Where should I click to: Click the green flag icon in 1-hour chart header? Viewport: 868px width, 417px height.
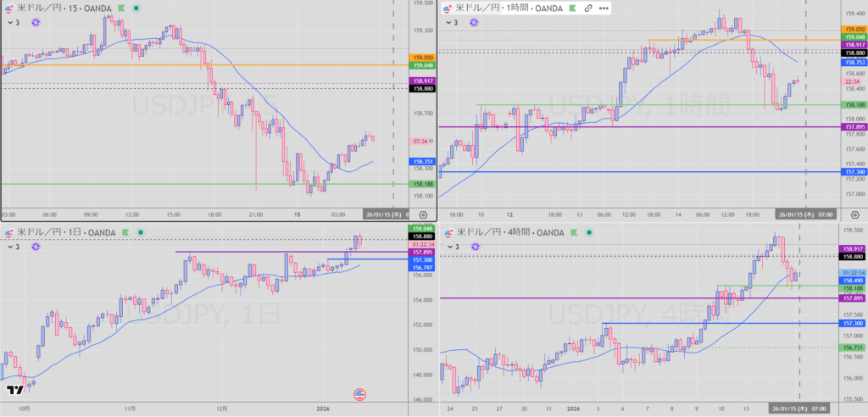pyautogui.click(x=571, y=8)
